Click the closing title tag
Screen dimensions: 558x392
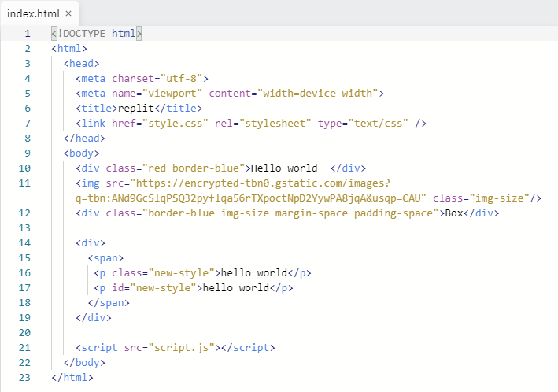pyautogui.click(x=179, y=109)
